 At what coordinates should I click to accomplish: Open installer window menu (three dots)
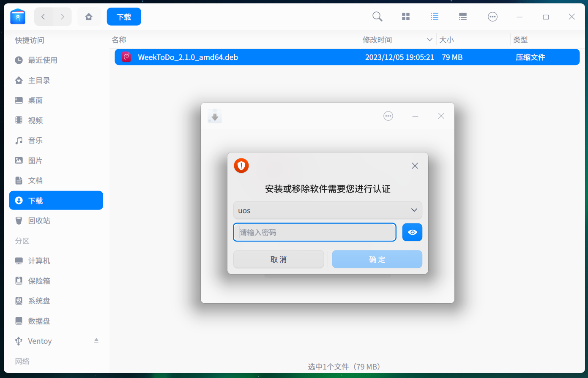[388, 116]
